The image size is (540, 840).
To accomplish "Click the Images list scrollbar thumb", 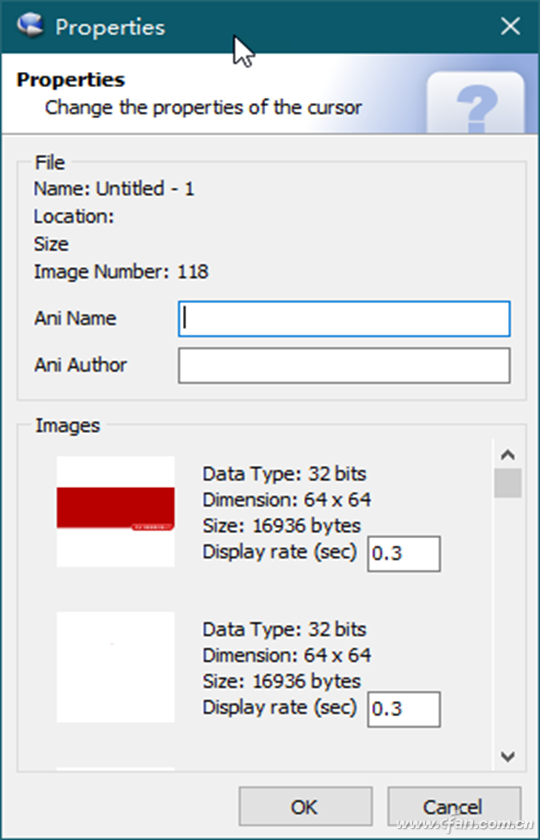I will (507, 483).
